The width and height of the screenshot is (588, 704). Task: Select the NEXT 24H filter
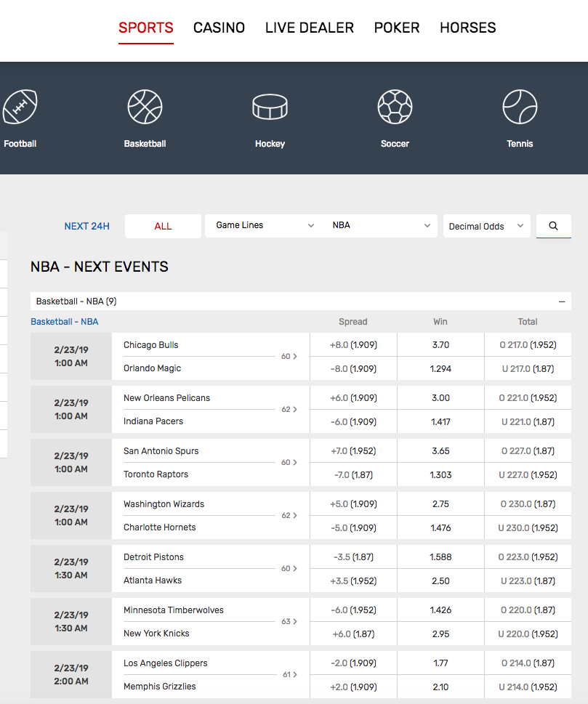click(86, 226)
